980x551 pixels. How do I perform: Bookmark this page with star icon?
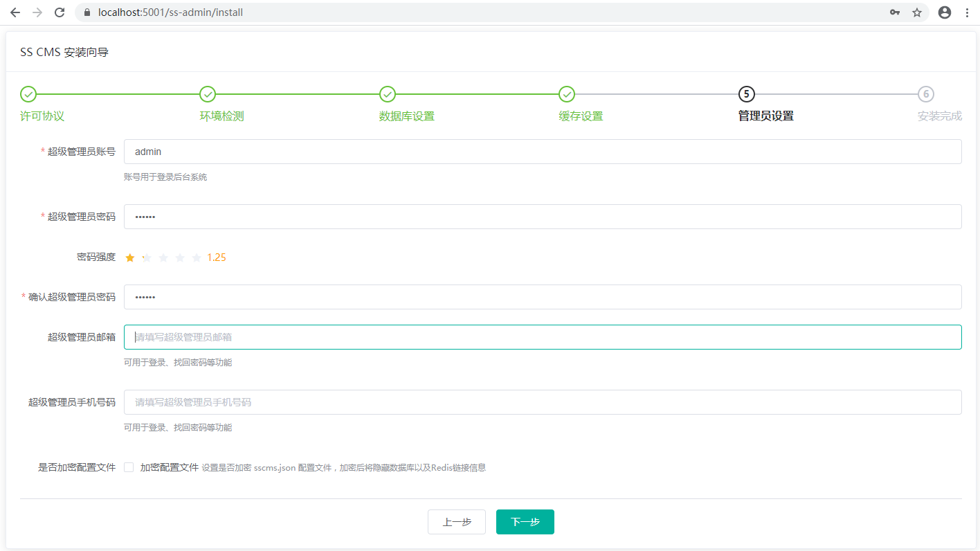point(917,12)
